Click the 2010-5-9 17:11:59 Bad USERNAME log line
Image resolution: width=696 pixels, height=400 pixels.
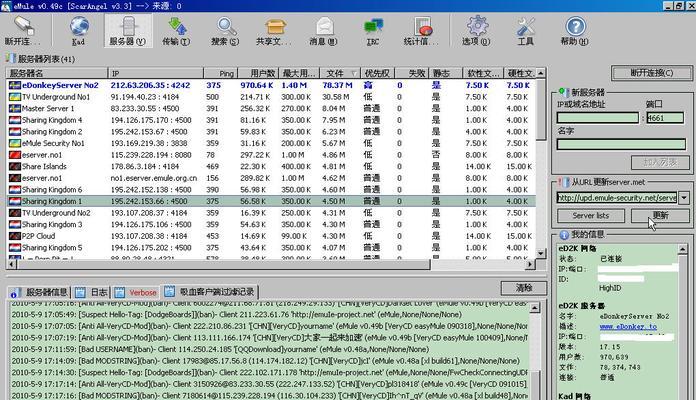click(x=220, y=349)
